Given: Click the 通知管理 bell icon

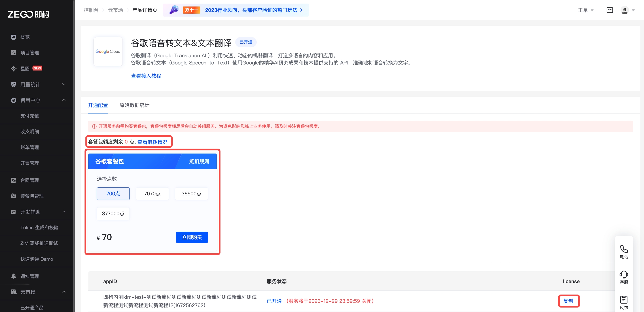Looking at the screenshot, I should [x=13, y=276].
